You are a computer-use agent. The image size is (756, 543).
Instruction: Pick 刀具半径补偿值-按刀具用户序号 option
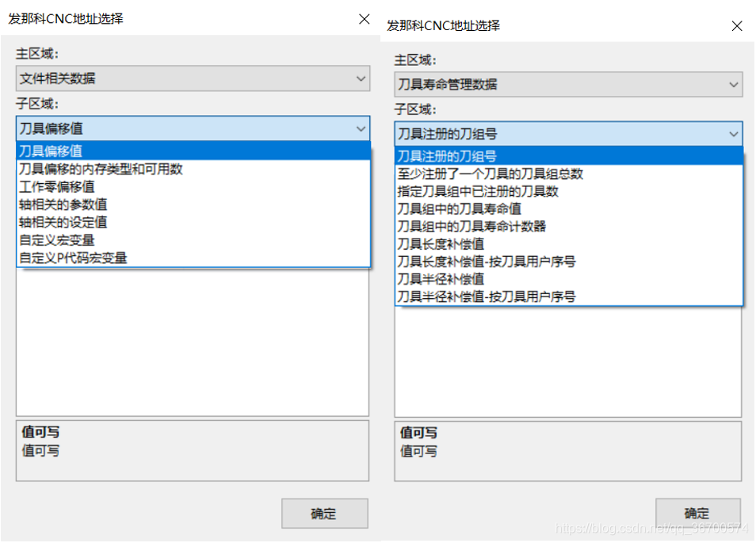[x=568, y=296]
